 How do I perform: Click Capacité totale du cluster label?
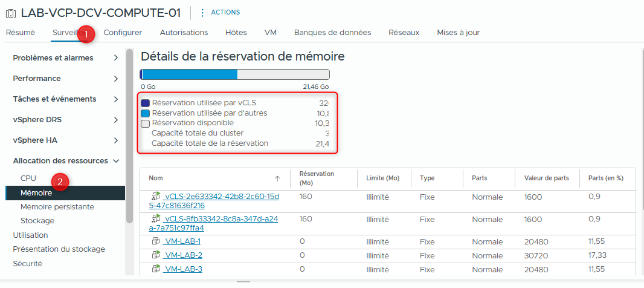[198, 133]
